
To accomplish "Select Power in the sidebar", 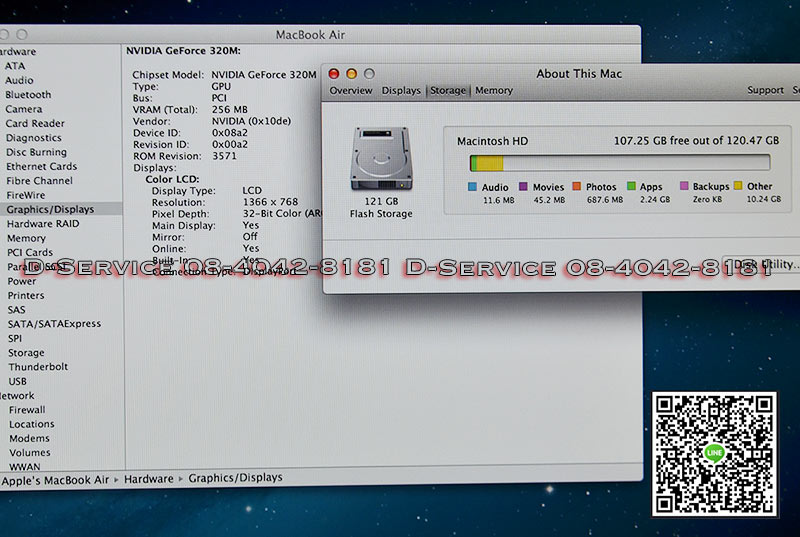I will [x=22, y=281].
